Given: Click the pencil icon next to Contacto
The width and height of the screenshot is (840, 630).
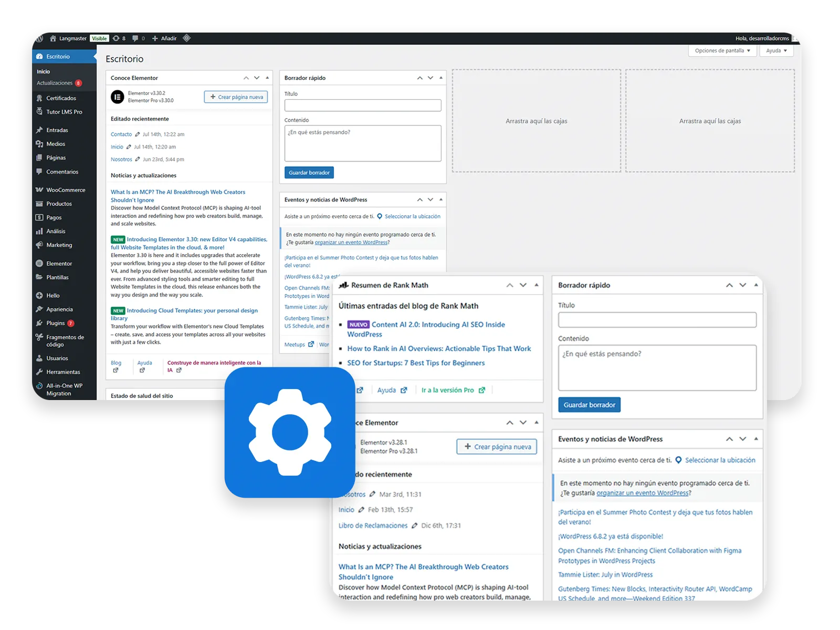Looking at the screenshot, I should 138,134.
